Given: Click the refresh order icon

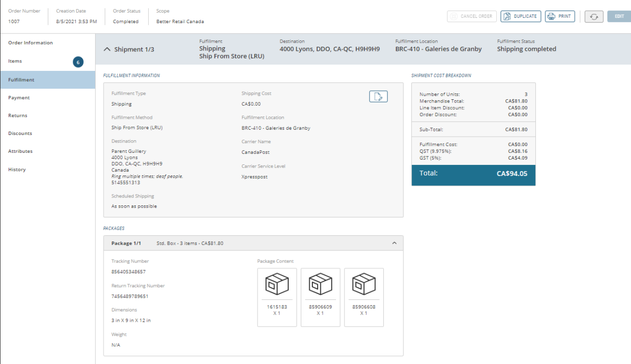Looking at the screenshot, I should pyautogui.click(x=594, y=16).
